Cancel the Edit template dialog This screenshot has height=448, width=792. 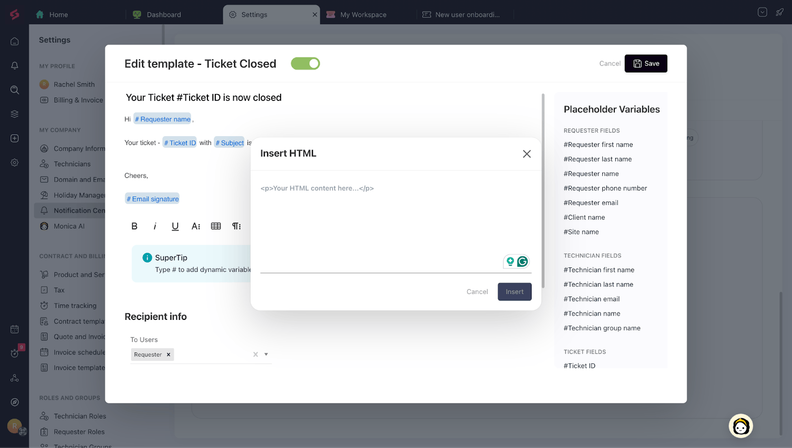pos(610,64)
